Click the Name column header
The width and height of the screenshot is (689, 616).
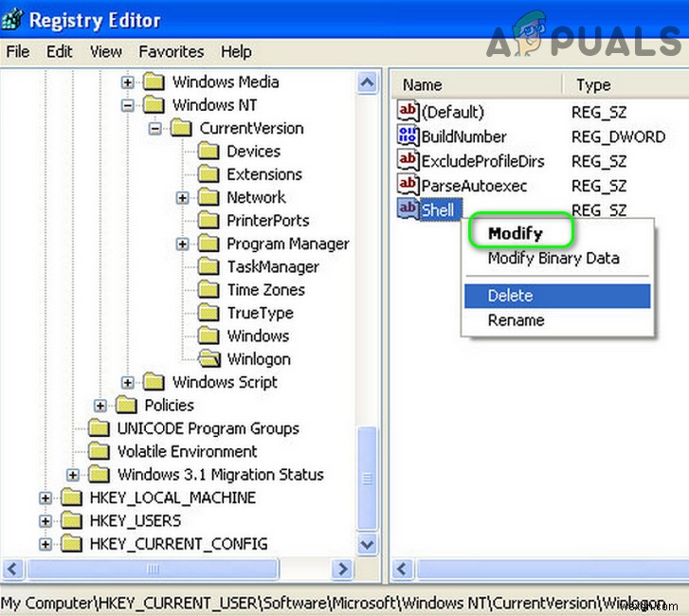(x=477, y=84)
